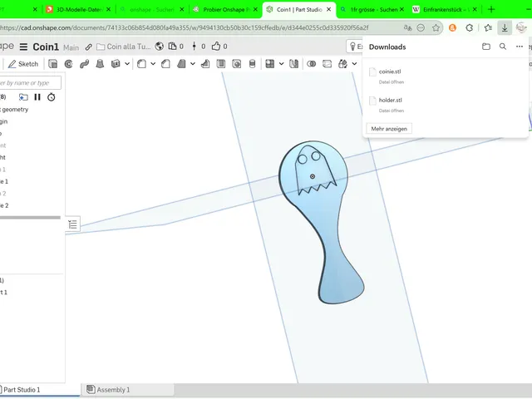This screenshot has width=532, height=399.
Task: Select the cylinder thread tool
Action: click(252, 64)
